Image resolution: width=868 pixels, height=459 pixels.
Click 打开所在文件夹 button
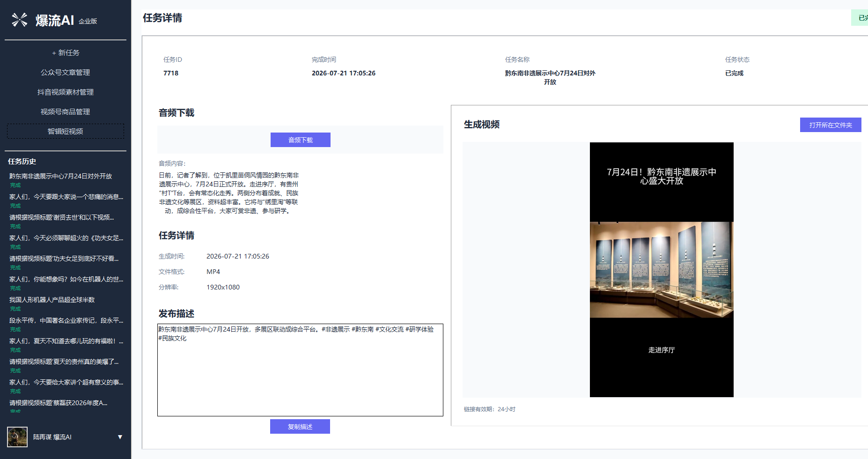[831, 125]
